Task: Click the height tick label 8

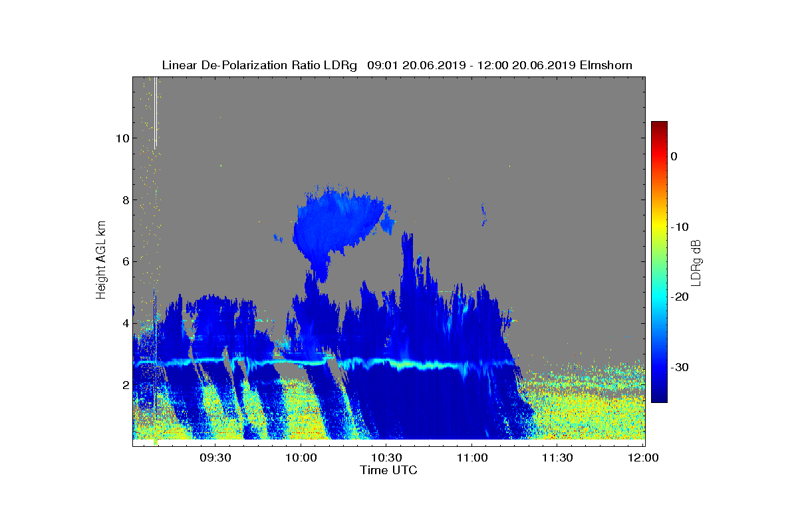Action: click(125, 200)
